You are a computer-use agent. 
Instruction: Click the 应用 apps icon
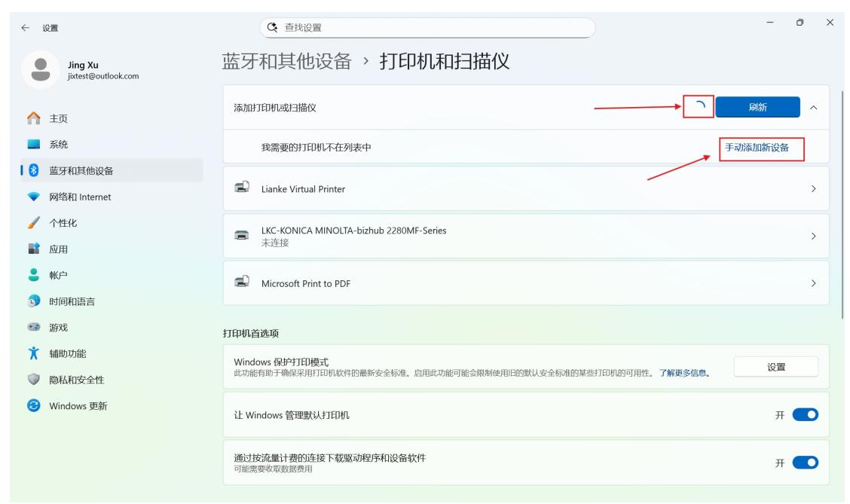[x=34, y=249]
